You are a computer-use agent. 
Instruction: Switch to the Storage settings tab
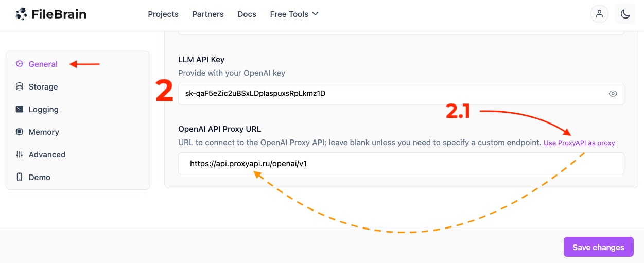point(43,87)
